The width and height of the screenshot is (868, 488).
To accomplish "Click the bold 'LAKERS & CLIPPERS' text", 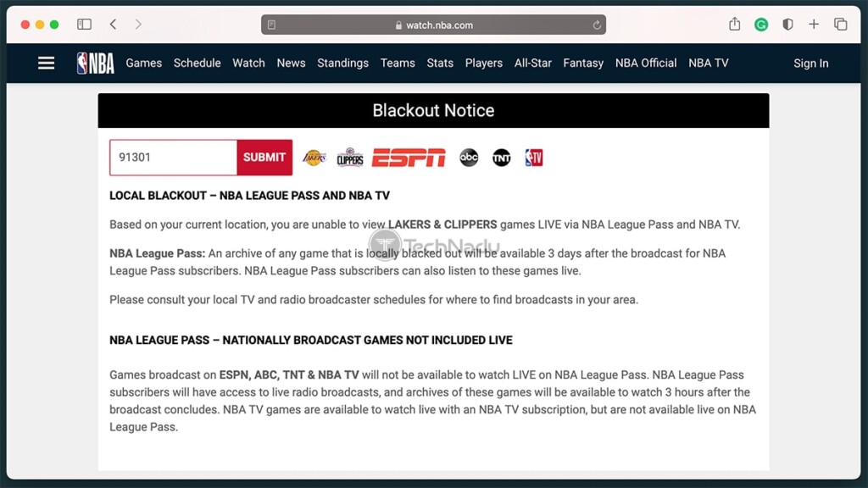I will pyautogui.click(x=442, y=225).
